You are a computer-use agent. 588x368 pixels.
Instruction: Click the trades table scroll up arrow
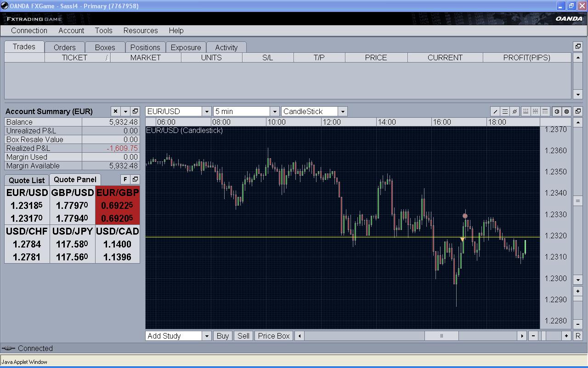tap(578, 57)
